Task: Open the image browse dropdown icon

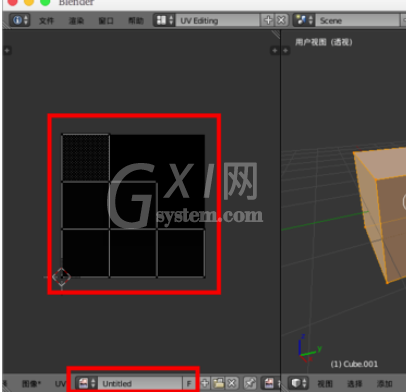Action: 86,383
